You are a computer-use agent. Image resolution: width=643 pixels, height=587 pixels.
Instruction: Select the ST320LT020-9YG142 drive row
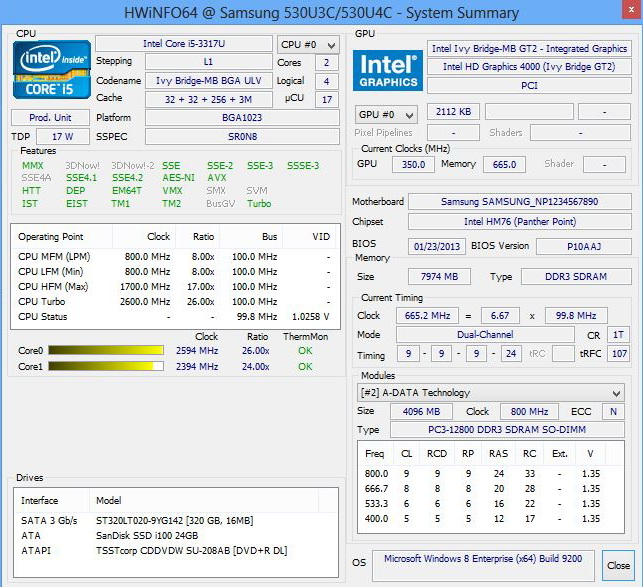click(x=176, y=521)
